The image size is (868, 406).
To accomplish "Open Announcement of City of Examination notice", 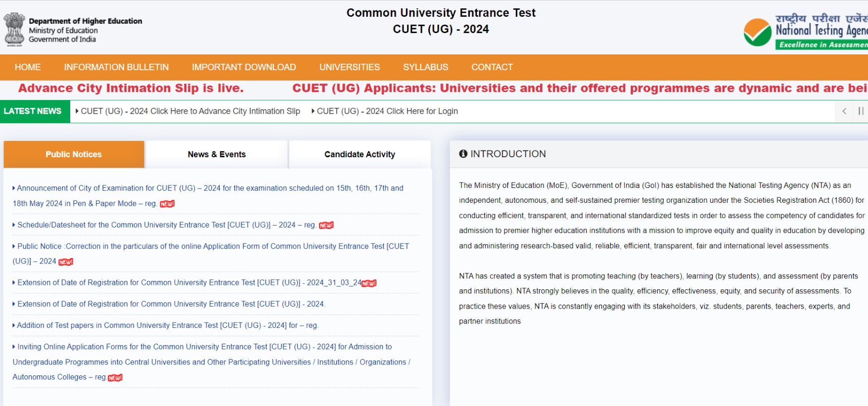I will click(208, 196).
